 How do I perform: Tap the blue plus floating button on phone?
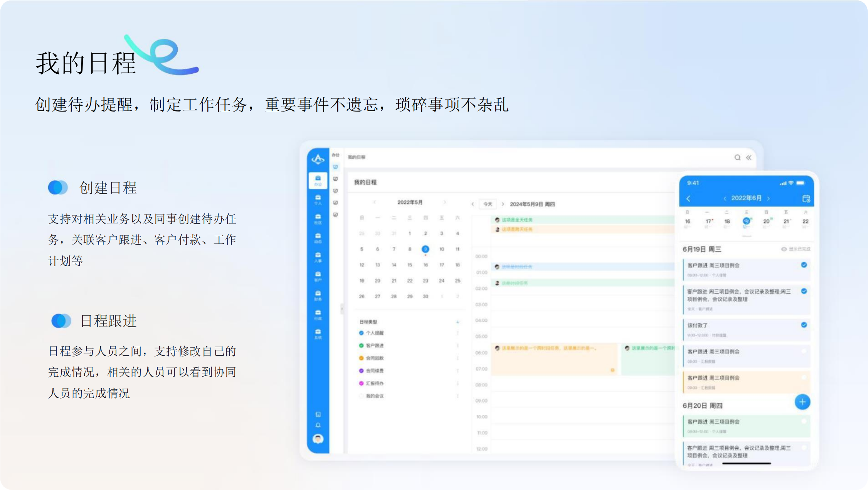[x=802, y=402]
